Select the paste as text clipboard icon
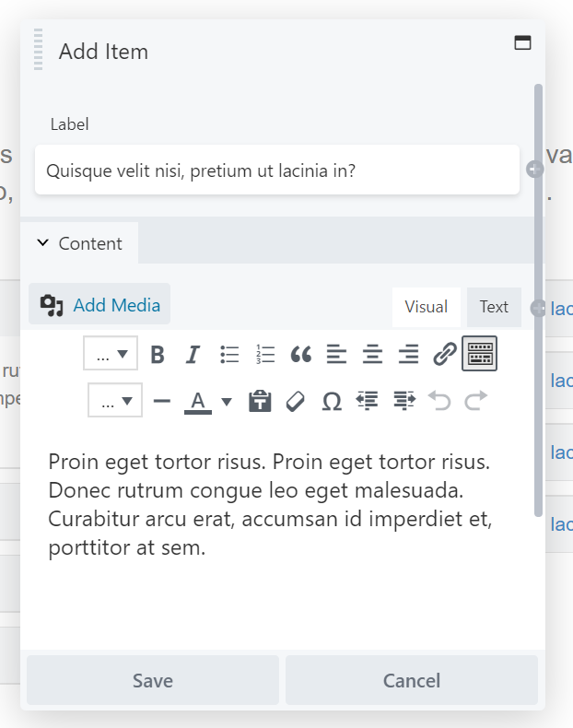573x728 pixels. [260, 401]
